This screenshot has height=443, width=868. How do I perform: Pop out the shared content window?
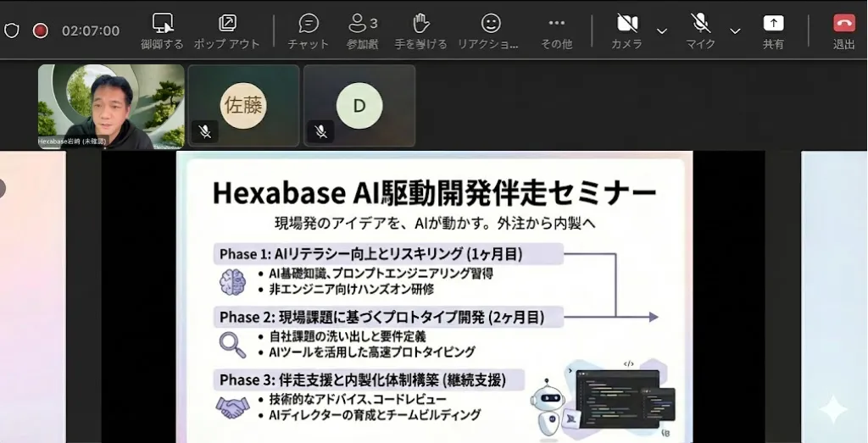click(x=227, y=30)
